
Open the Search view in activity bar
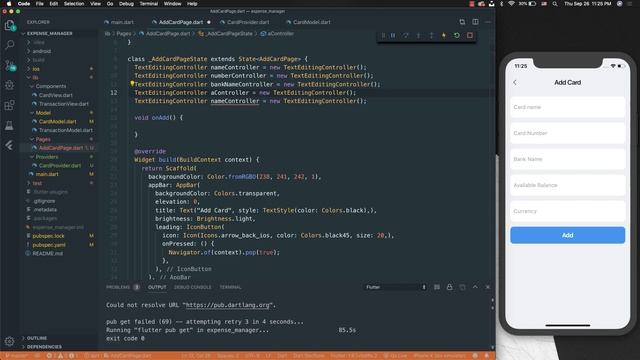pyautogui.click(x=9, y=44)
